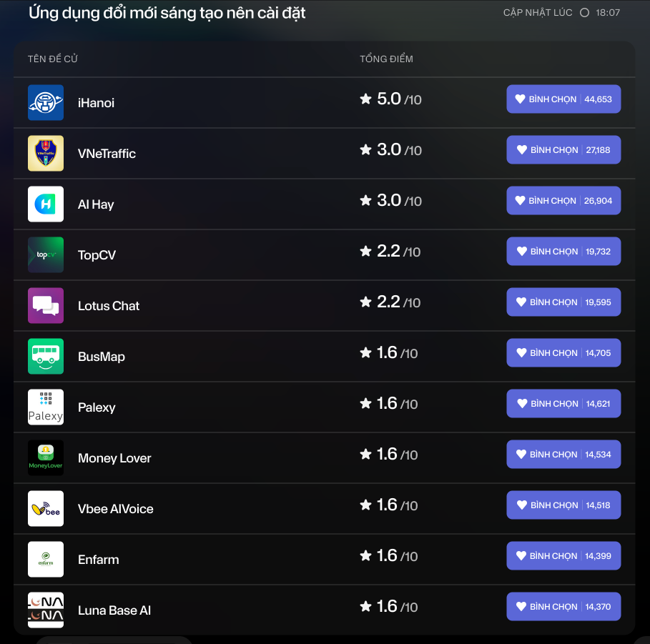Select the BusMap green bus icon
Viewport: 650px width, 644px height.
pyautogui.click(x=46, y=357)
